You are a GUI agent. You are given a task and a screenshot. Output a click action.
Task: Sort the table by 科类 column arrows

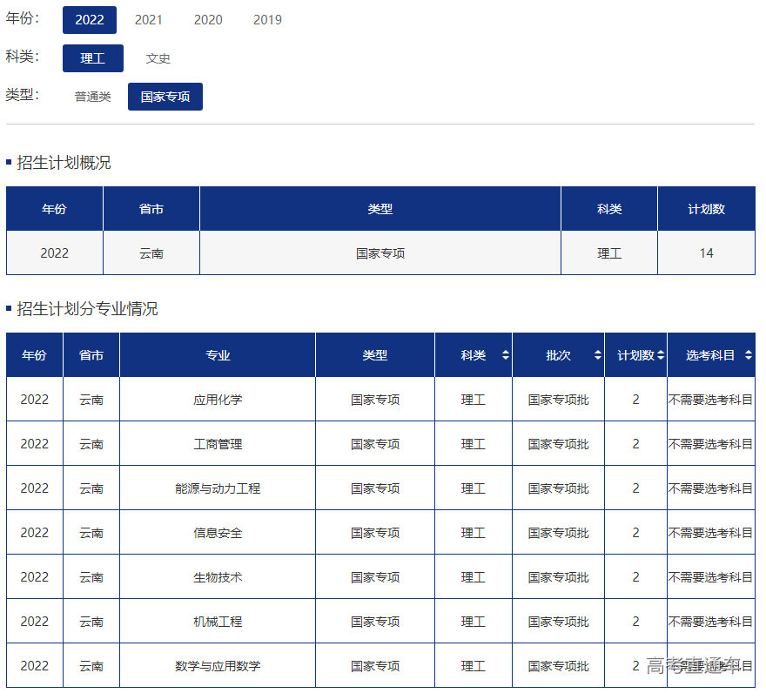point(505,355)
